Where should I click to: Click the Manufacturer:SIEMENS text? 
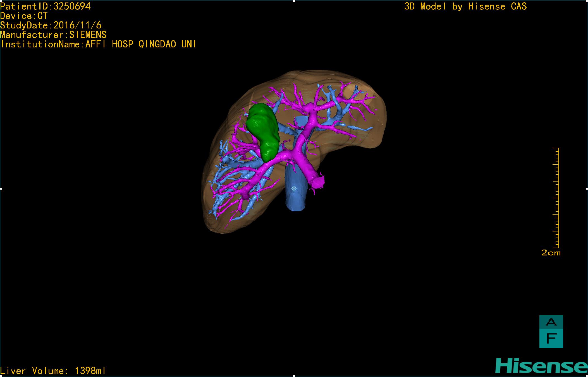click(x=53, y=35)
